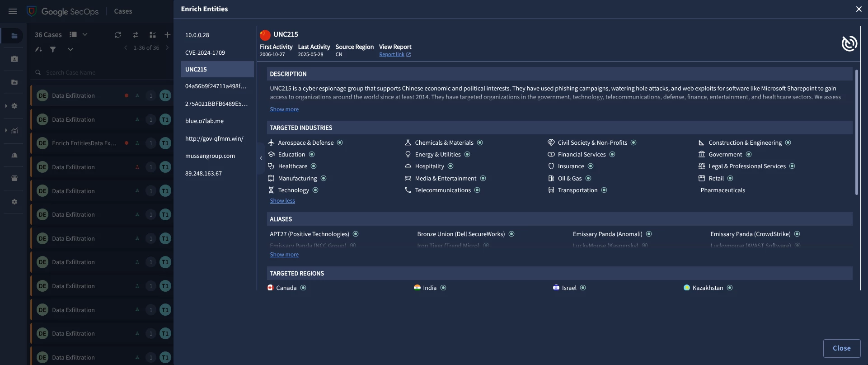The height and width of the screenshot is (365, 868).
Task: Open the hamburger main menu
Action: click(13, 11)
